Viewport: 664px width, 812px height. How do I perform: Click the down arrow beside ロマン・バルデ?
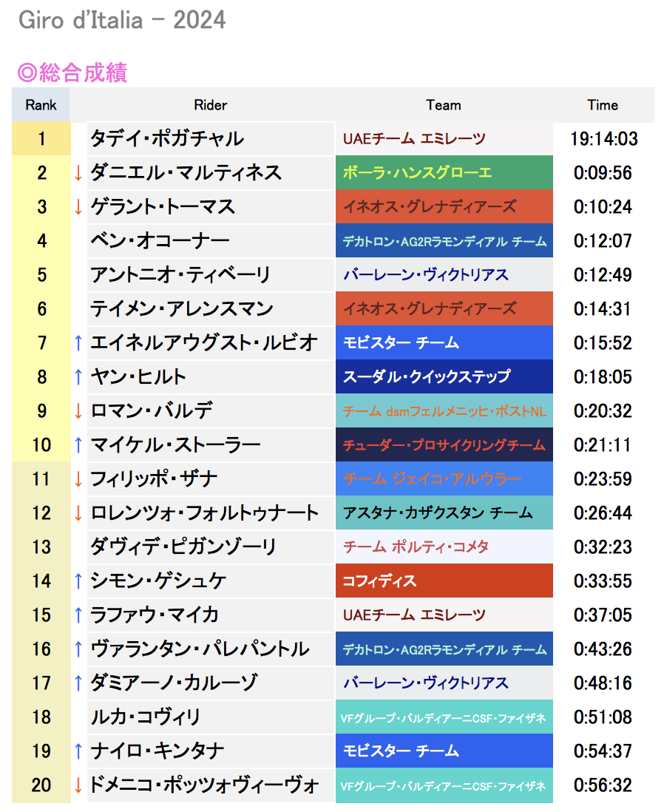(x=78, y=411)
